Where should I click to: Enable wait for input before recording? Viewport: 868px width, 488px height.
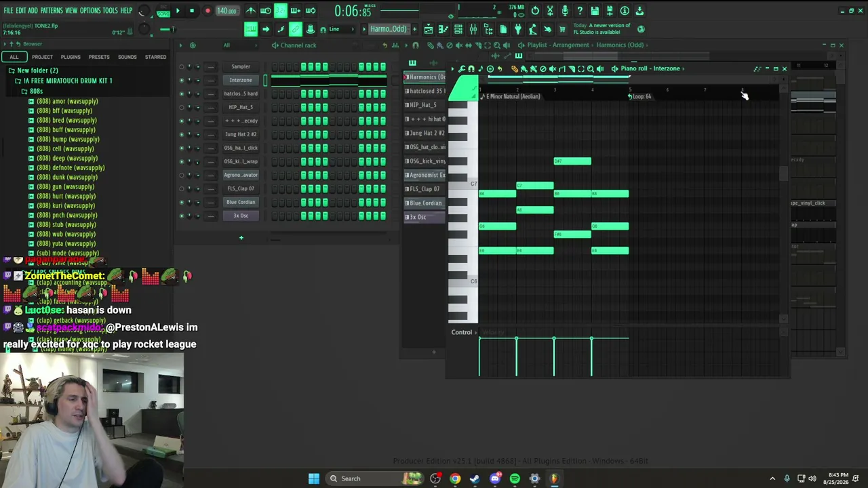(266, 11)
